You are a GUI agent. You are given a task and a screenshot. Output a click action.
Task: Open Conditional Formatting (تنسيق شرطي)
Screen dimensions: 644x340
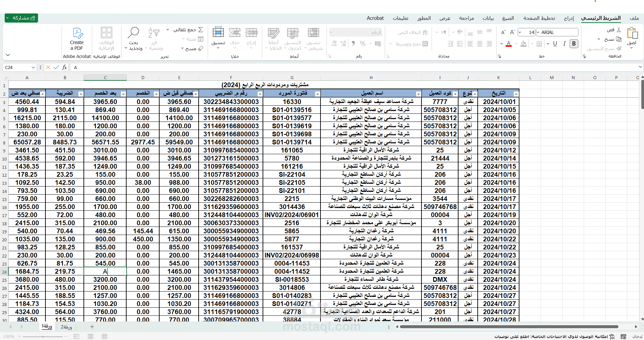pos(313,39)
